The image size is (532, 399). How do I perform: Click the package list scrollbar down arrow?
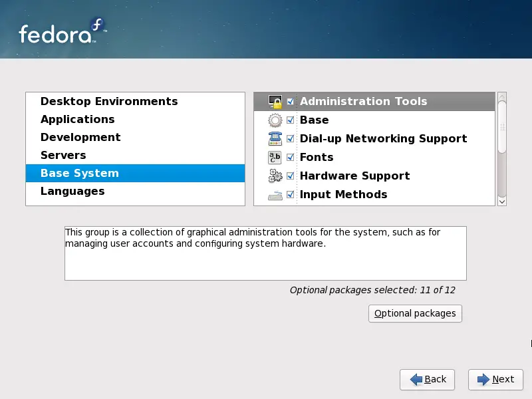[502, 201]
